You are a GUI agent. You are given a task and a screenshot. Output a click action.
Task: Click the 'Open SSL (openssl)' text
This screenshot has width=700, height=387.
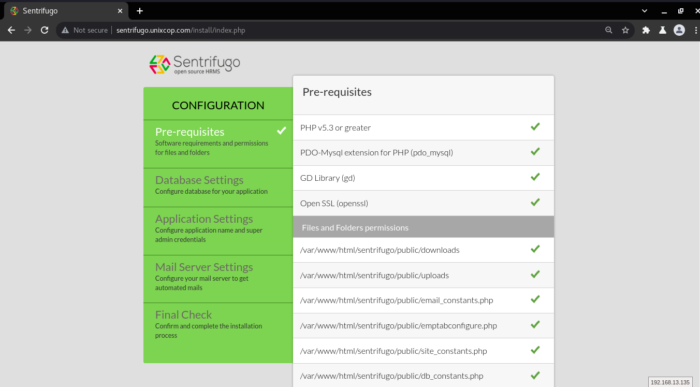pyautogui.click(x=334, y=203)
